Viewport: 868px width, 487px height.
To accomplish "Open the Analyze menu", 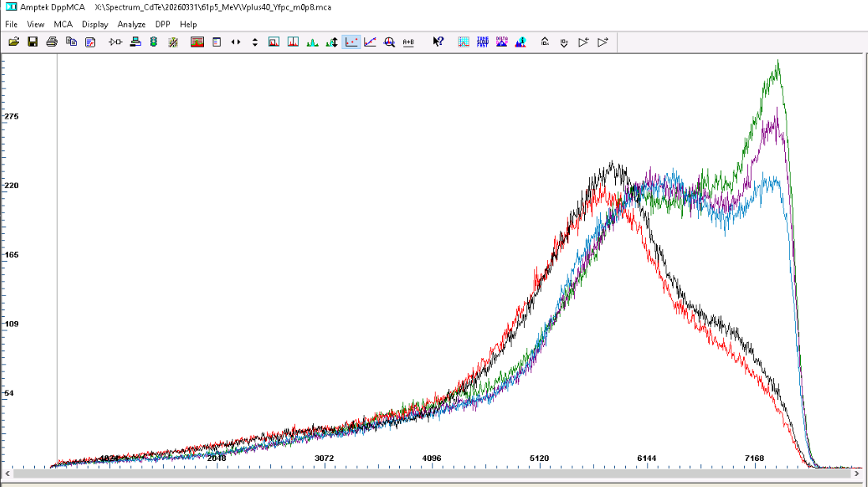I will (x=131, y=25).
